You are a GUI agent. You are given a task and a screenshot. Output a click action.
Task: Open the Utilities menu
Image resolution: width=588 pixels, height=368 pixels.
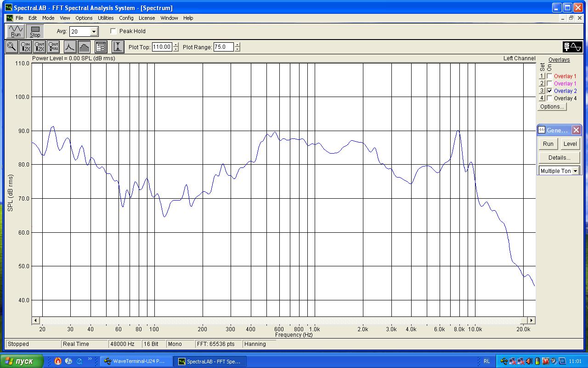coord(106,18)
